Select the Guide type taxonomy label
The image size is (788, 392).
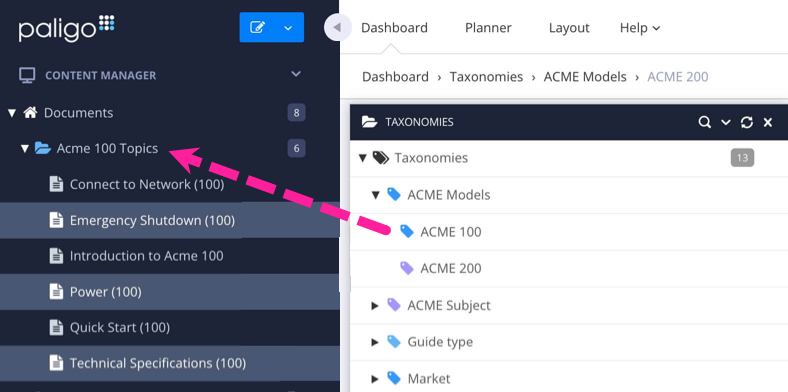click(x=440, y=342)
